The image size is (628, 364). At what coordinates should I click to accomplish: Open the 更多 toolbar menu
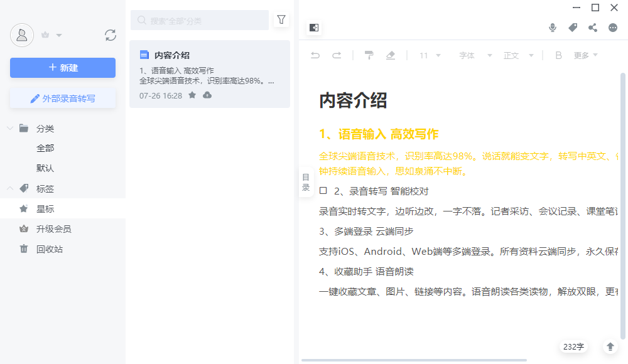[x=585, y=55]
